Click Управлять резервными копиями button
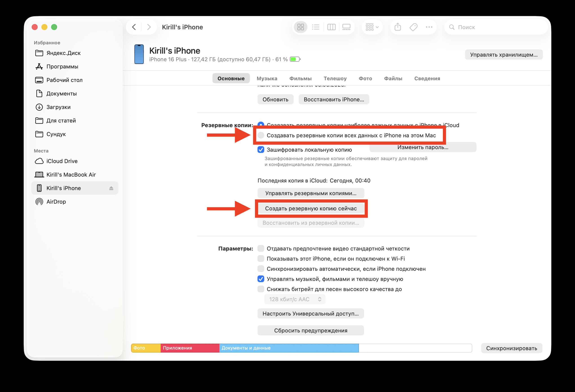This screenshot has height=392, width=575. coord(311,193)
